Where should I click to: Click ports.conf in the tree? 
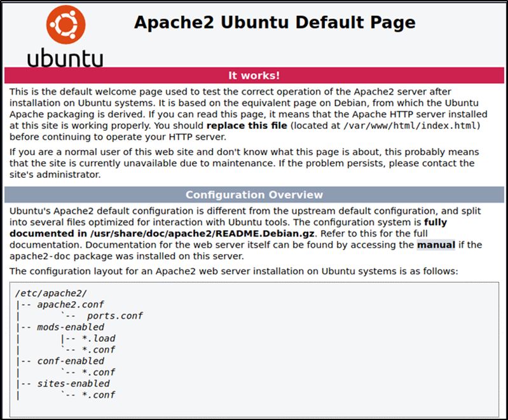coord(115,316)
